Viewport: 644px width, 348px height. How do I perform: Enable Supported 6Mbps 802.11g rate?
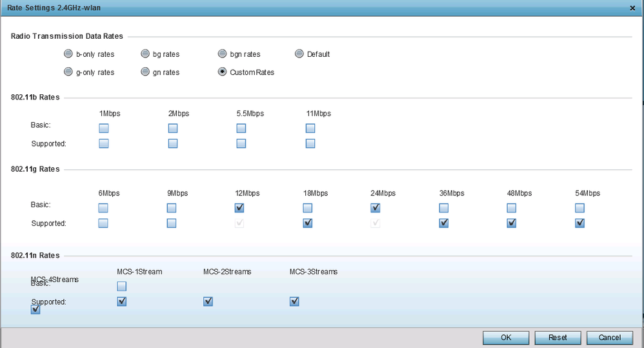coord(103,223)
